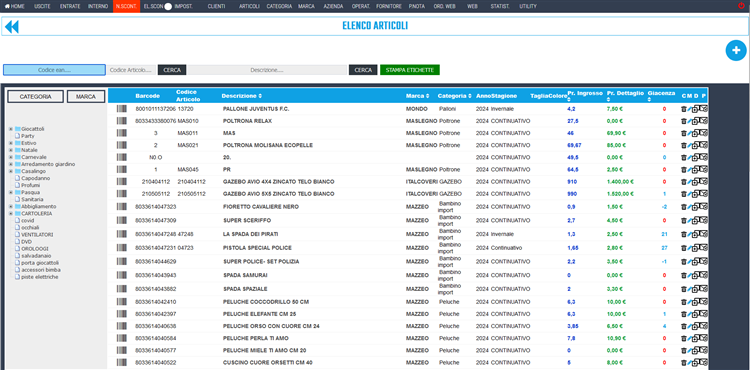This screenshot has width=750, height=370.
Task: Click the 1.400,00 € retail price
Action: pos(620,182)
